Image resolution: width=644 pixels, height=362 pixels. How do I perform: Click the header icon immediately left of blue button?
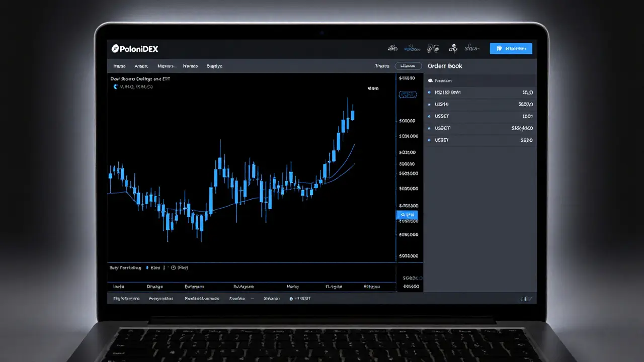coord(471,49)
